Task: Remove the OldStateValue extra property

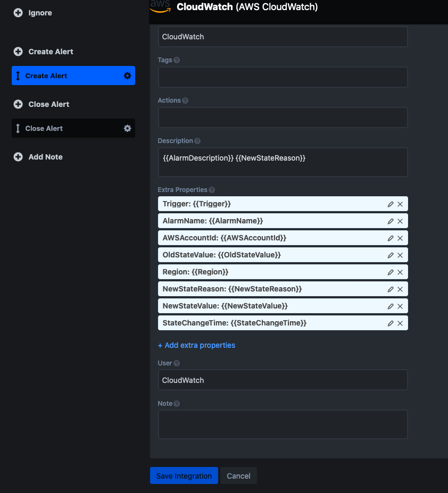Action: [x=400, y=255]
